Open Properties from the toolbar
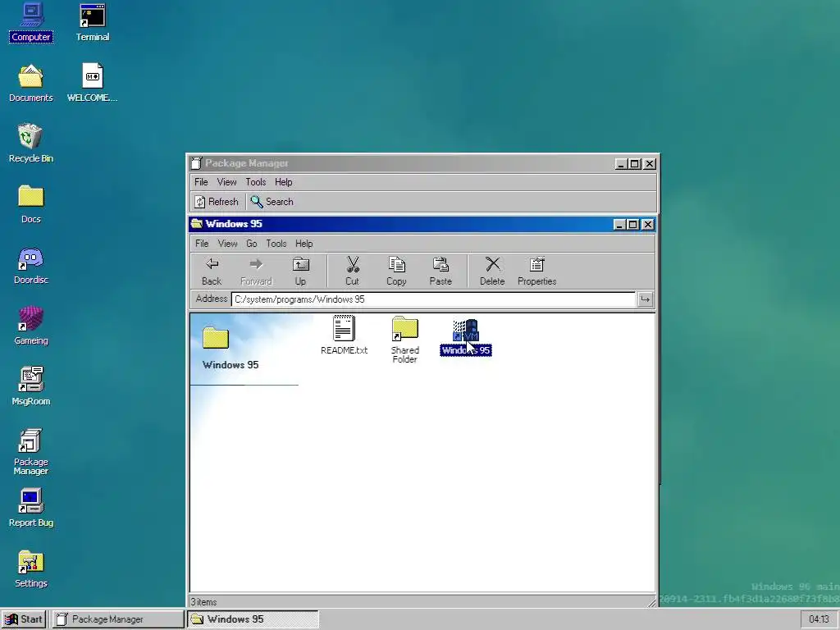840x630 pixels. coord(536,271)
